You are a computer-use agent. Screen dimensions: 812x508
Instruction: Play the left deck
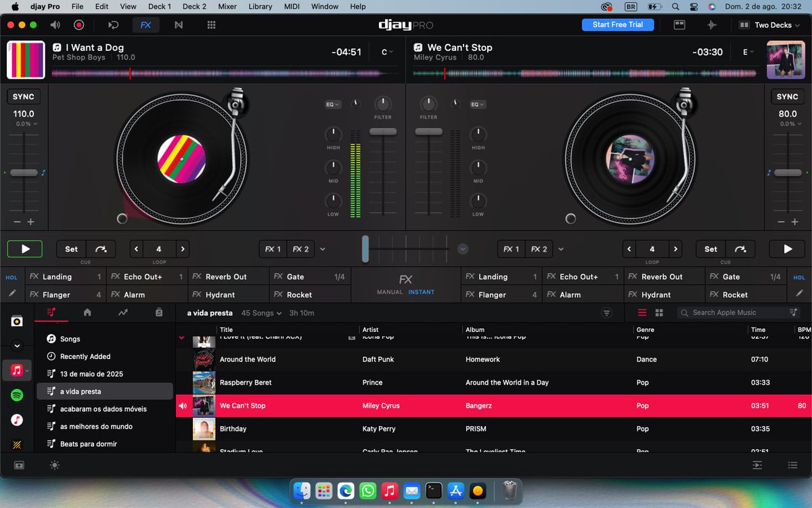[x=25, y=249]
